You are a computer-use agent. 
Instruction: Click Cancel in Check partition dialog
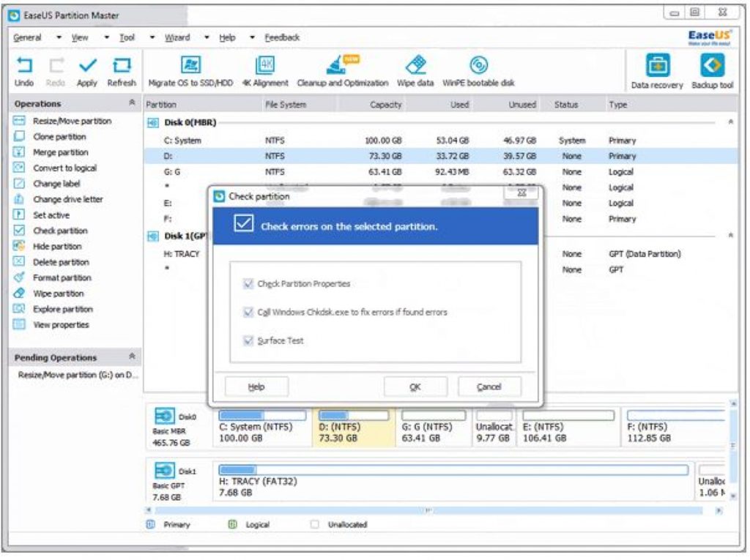(x=489, y=387)
